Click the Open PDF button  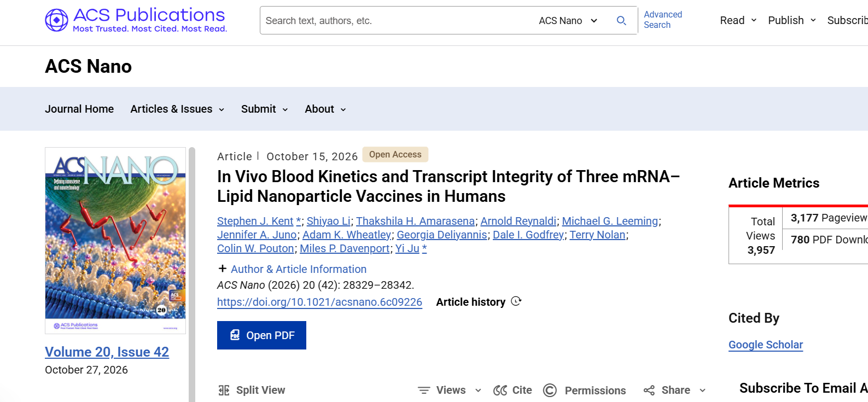click(x=261, y=335)
